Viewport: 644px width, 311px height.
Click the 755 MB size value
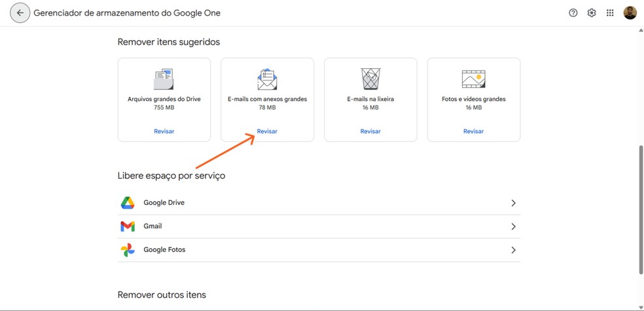164,107
